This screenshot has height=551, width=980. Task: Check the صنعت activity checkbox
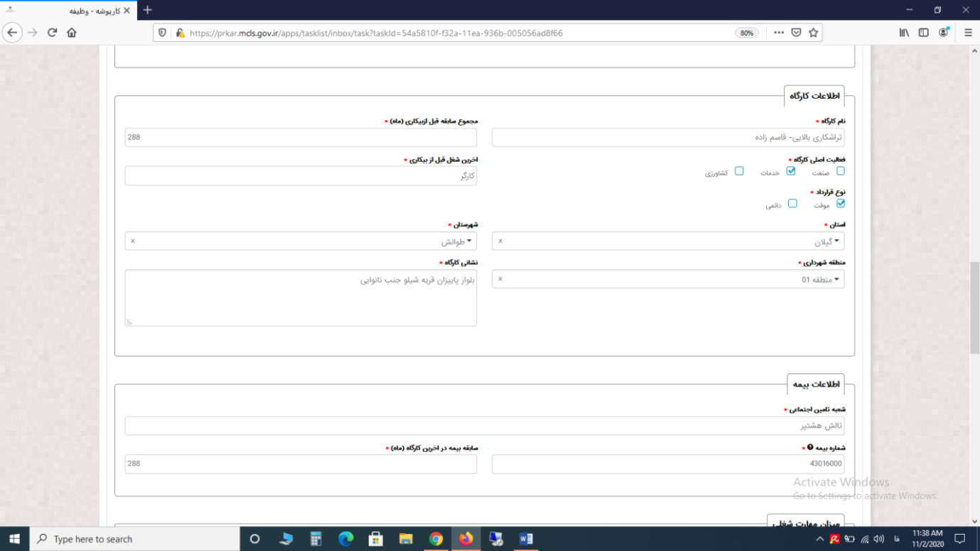[840, 171]
